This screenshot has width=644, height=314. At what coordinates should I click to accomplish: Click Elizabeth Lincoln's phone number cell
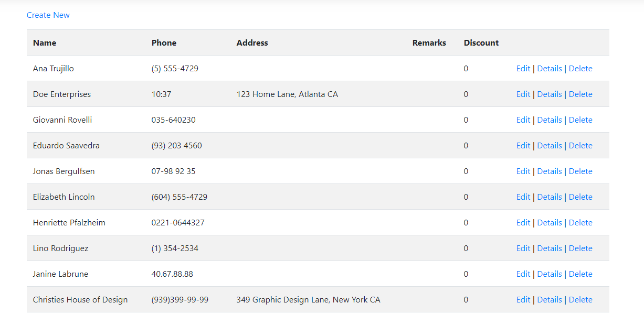(x=180, y=197)
